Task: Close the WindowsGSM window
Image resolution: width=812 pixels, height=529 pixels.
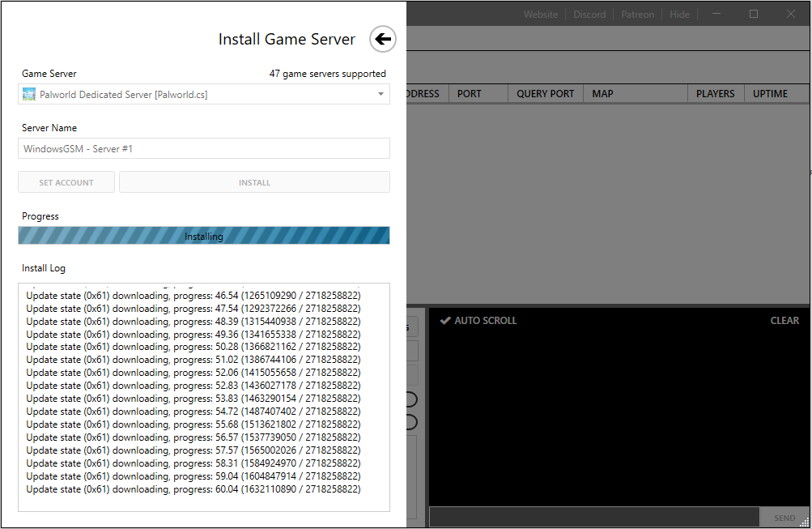Action: [x=791, y=14]
